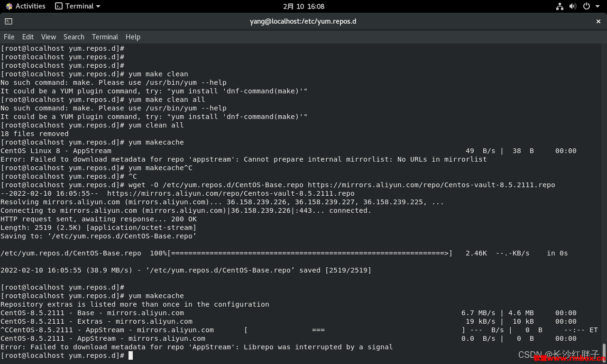Click the 'Saving to:' CentOS-Base.repo line
Image resolution: width=607 pixels, height=364 pixels.
click(99, 236)
